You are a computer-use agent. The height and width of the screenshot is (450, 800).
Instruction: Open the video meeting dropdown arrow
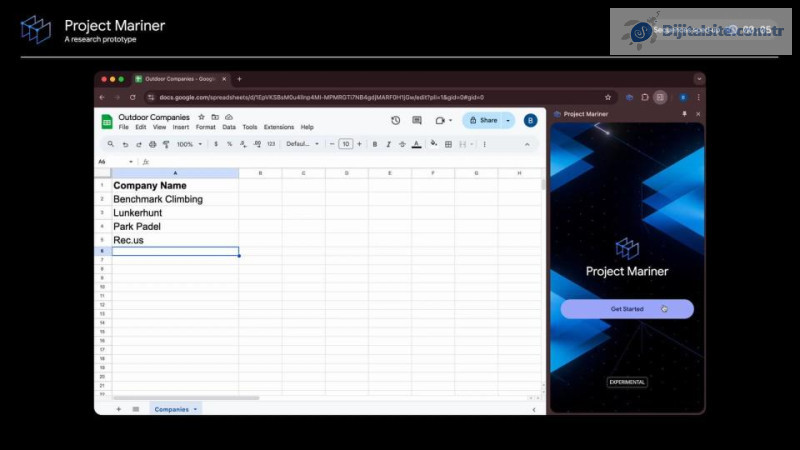(451, 120)
